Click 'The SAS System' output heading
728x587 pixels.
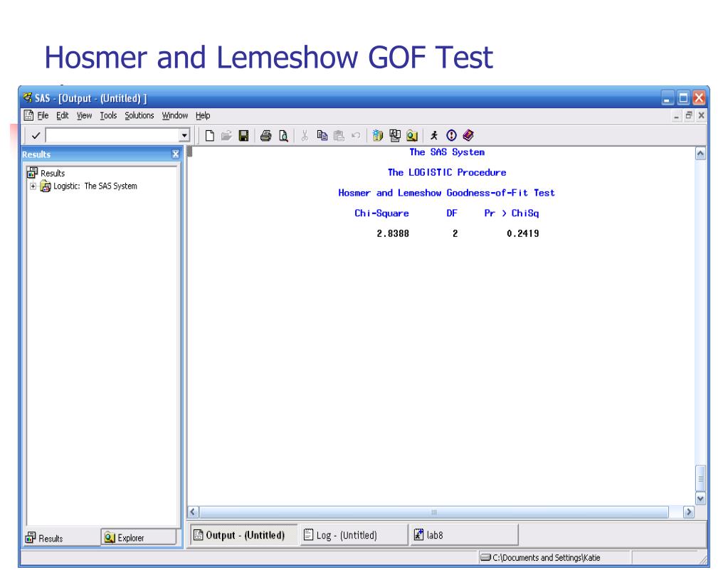[447, 152]
